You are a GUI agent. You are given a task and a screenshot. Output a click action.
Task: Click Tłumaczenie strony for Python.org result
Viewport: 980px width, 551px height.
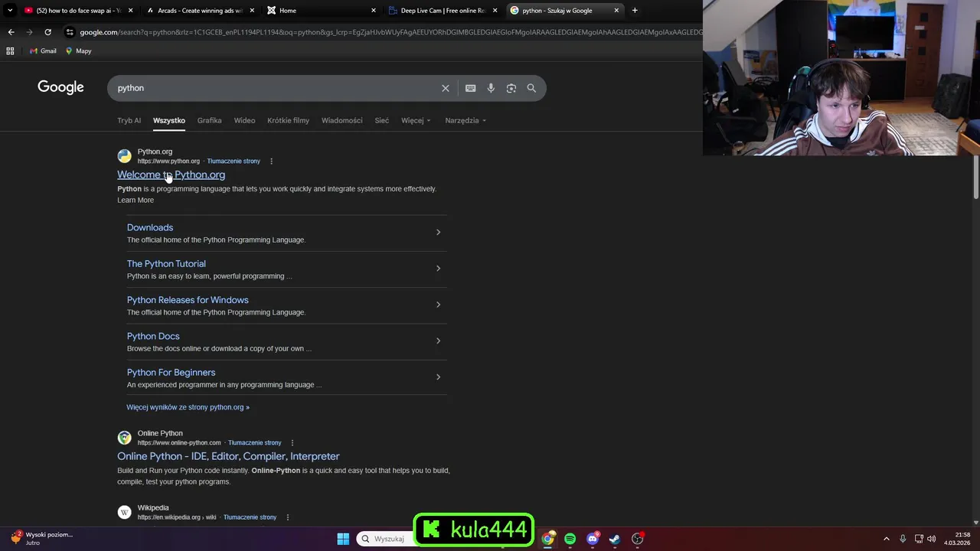234,161
